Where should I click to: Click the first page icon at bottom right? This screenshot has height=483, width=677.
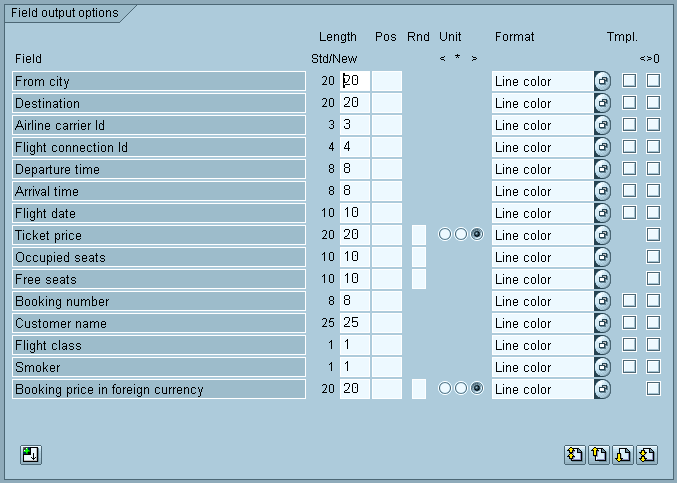(x=574, y=455)
